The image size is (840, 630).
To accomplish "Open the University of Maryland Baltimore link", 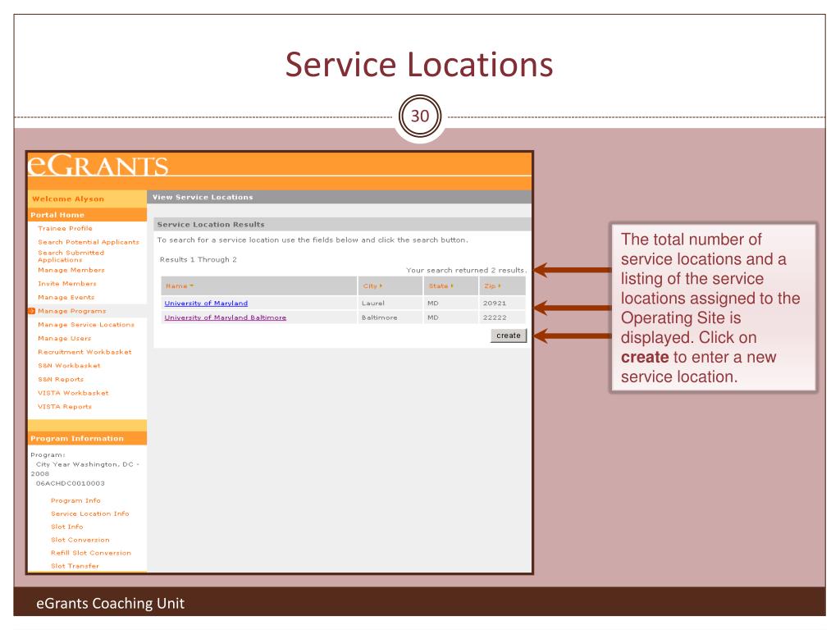I will click(x=225, y=317).
